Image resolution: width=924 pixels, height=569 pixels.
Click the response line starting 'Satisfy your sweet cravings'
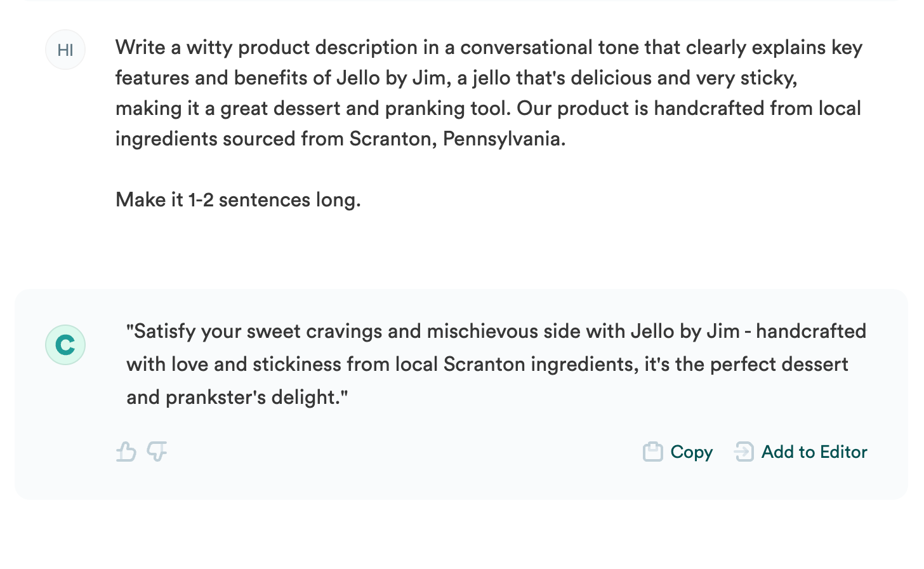coord(496,331)
